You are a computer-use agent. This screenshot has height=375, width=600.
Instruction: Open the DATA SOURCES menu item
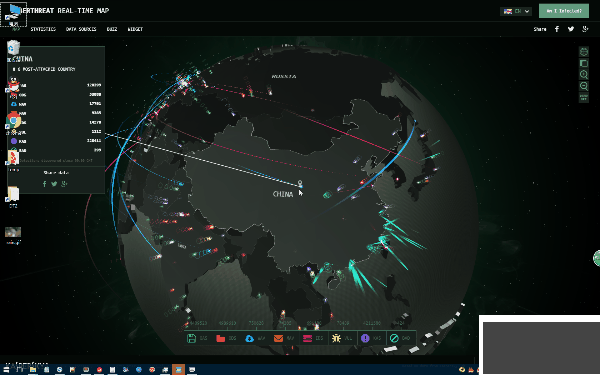coord(81,29)
